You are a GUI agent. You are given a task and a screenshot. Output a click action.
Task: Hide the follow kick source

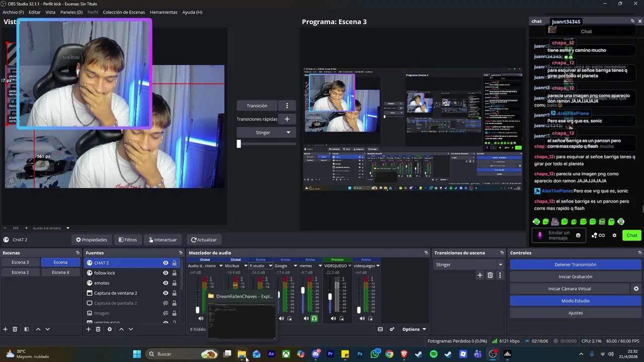click(x=166, y=273)
